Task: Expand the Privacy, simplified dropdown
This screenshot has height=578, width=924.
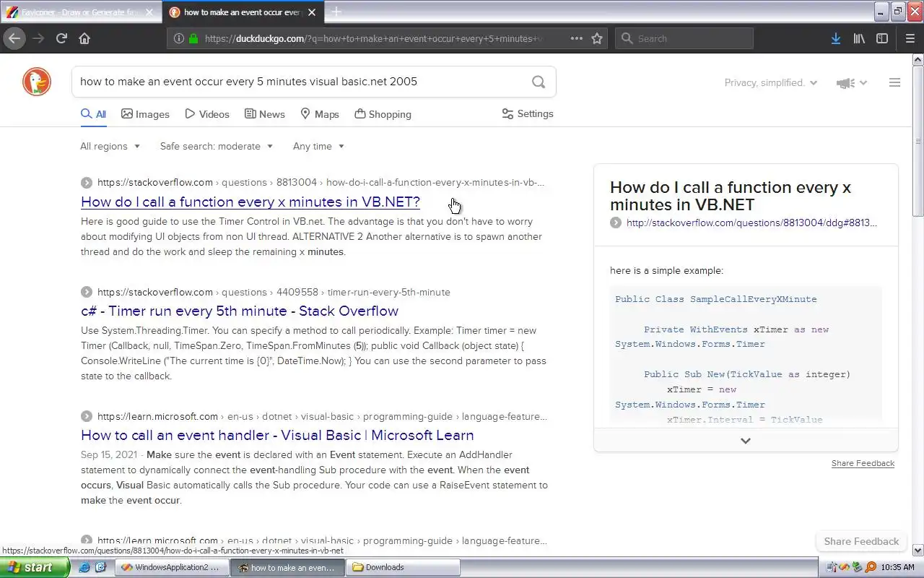Action: point(770,82)
